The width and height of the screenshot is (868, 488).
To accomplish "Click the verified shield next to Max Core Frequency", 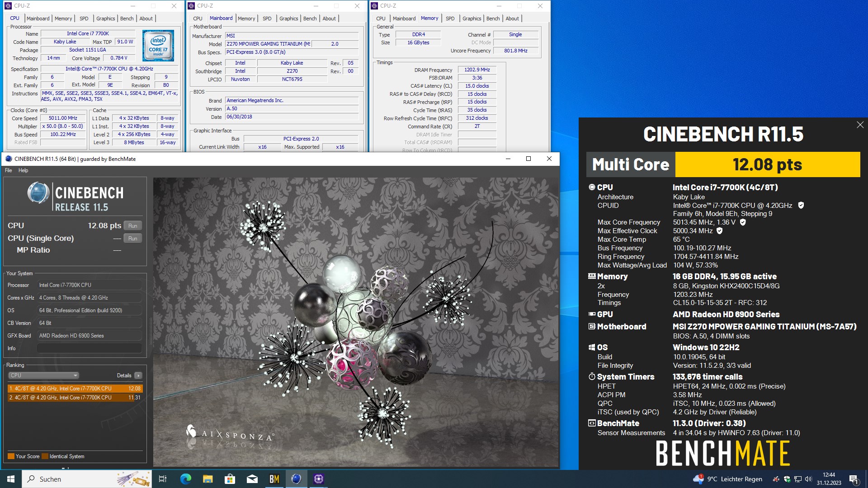I will 743,222.
